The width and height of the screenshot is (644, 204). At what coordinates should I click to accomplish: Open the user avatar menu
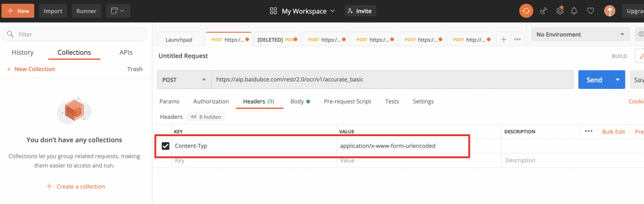610,11
